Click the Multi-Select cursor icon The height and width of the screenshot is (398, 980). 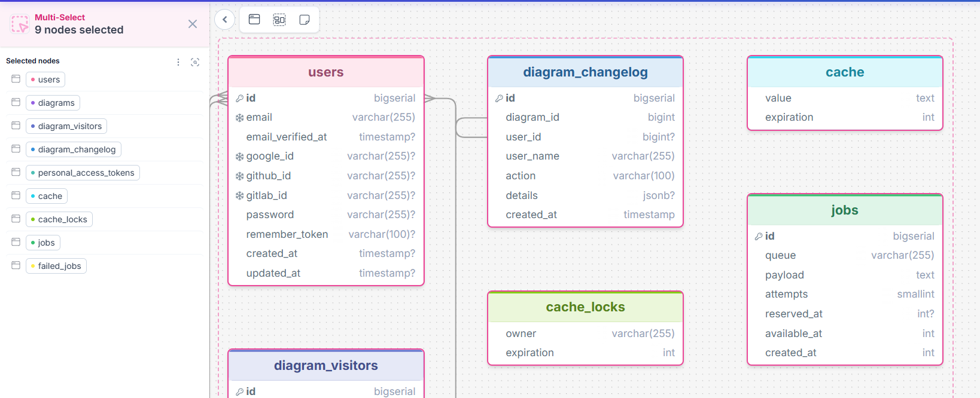pyautogui.click(x=20, y=24)
